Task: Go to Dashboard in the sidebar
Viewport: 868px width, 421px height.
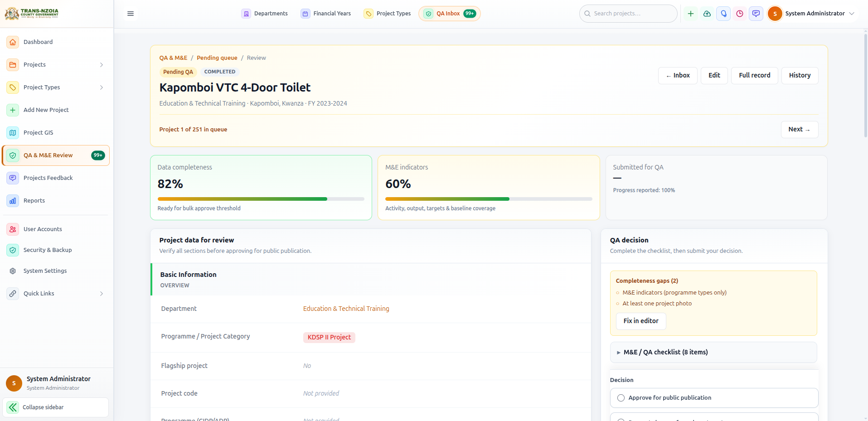Action: click(x=56, y=42)
